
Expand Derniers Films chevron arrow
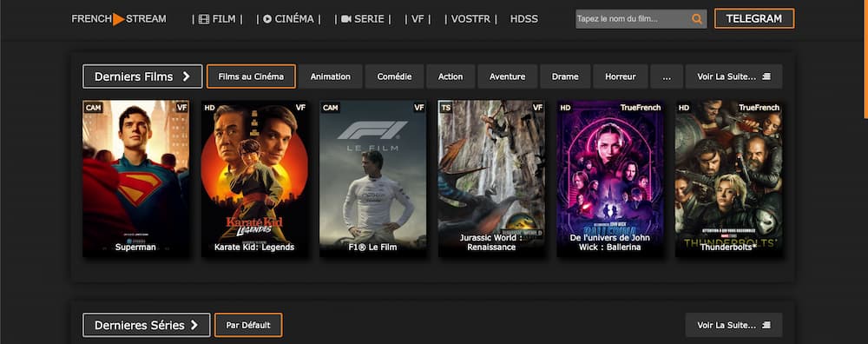pyautogui.click(x=186, y=76)
